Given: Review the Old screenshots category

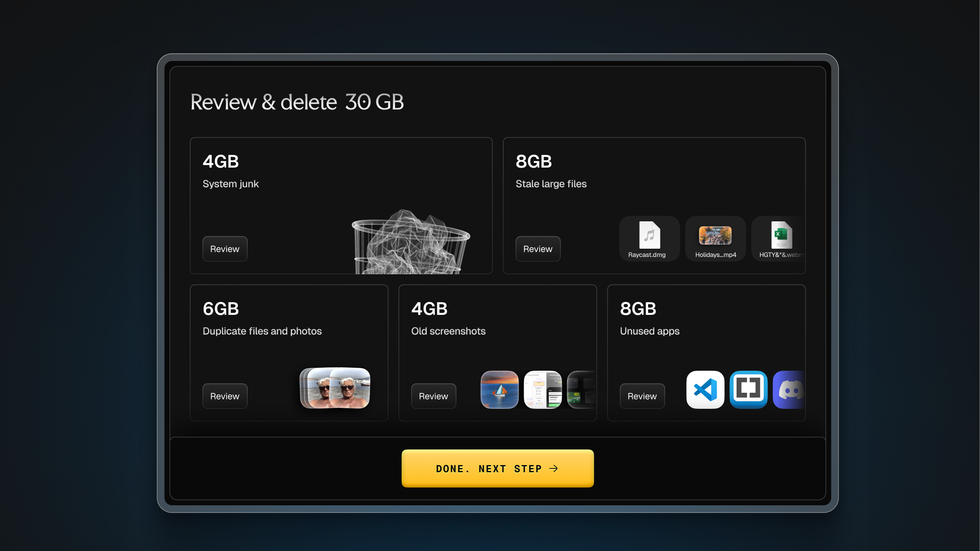Looking at the screenshot, I should 433,396.
